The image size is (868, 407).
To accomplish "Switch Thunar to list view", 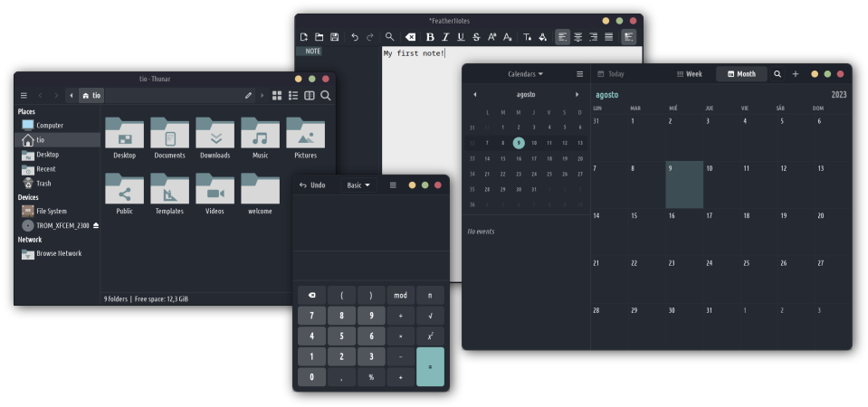I will [293, 95].
